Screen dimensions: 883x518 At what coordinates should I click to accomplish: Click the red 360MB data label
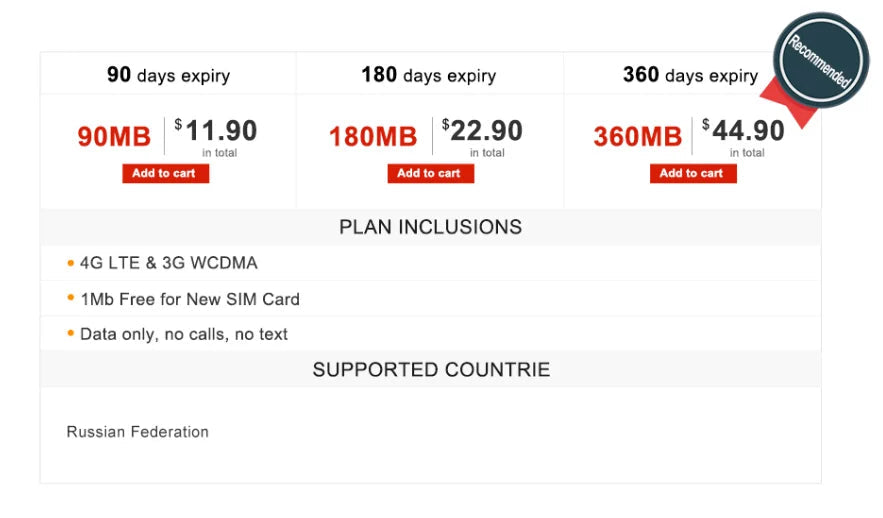[637, 136]
